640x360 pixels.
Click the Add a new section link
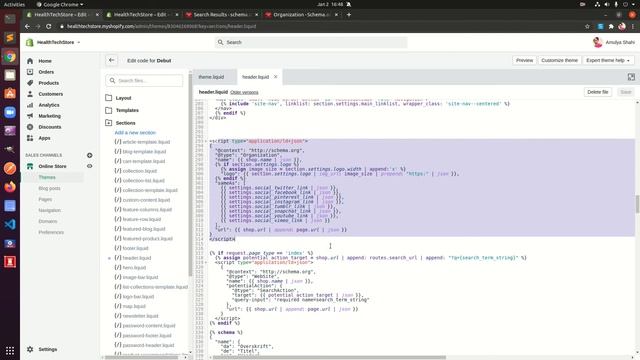click(135, 133)
